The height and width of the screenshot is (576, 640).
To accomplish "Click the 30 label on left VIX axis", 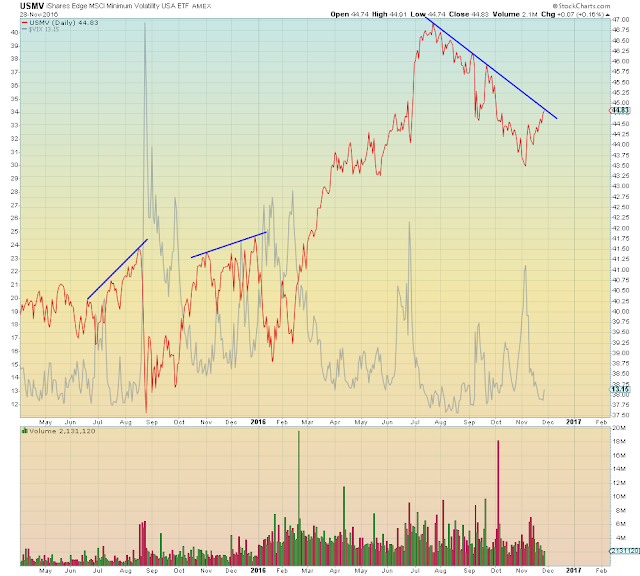I will [14, 165].
